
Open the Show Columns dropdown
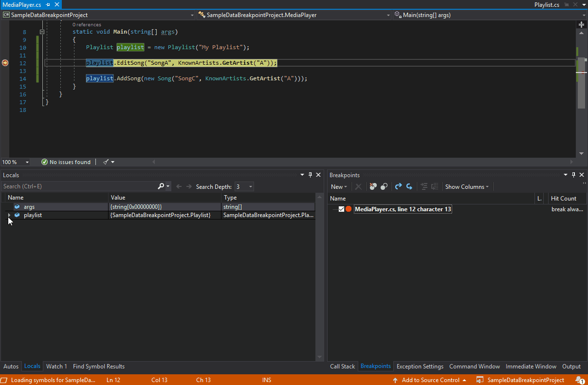pos(466,186)
